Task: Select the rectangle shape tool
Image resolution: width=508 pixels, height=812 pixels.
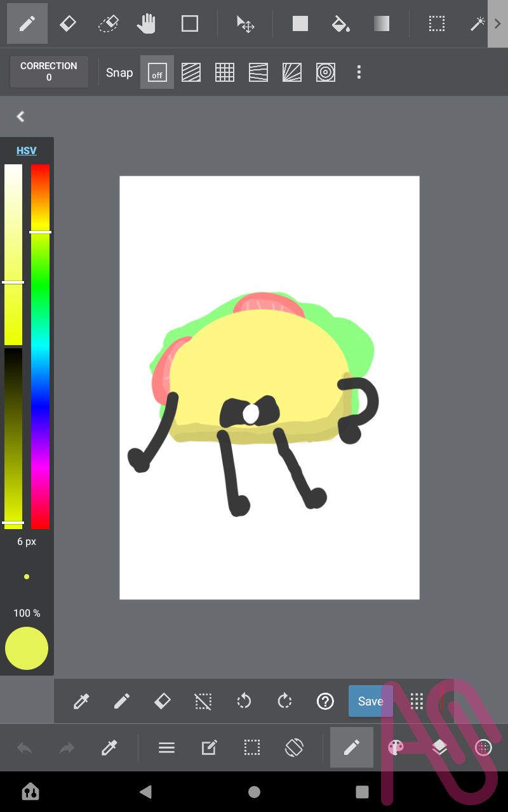Action: [190, 24]
